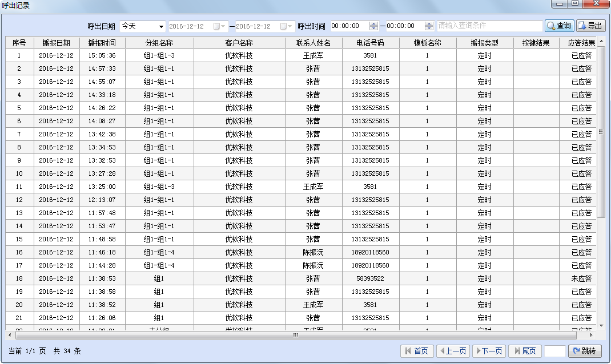Click the 查询 search button
This screenshot has width=611, height=364.
pyautogui.click(x=559, y=26)
